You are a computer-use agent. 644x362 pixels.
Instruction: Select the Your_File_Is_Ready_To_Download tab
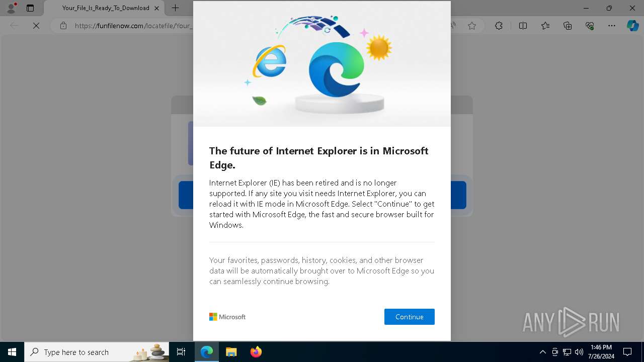tap(104, 8)
